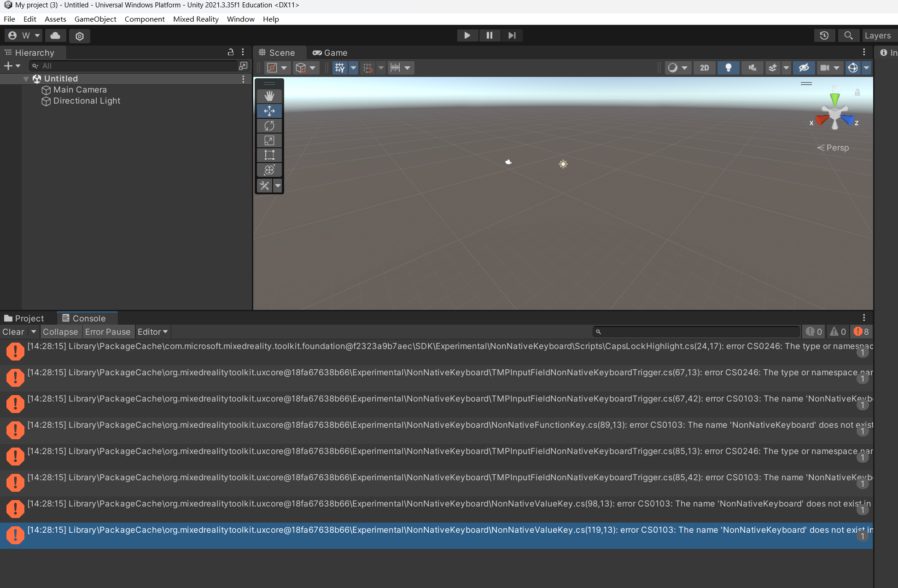Click the Main Camera gizmo in scene
Viewport: 898px width, 588px height.
point(508,162)
